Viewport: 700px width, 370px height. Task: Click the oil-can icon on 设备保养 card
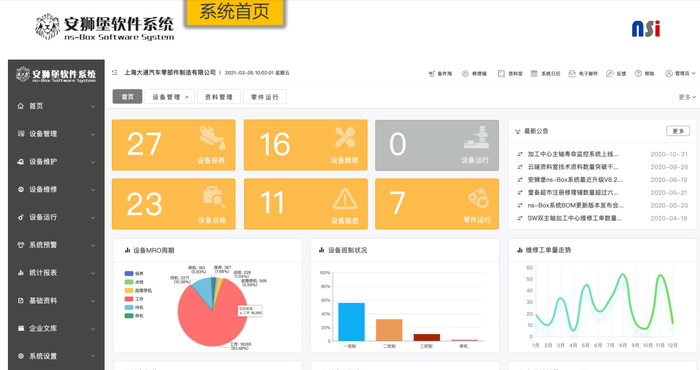point(212,137)
